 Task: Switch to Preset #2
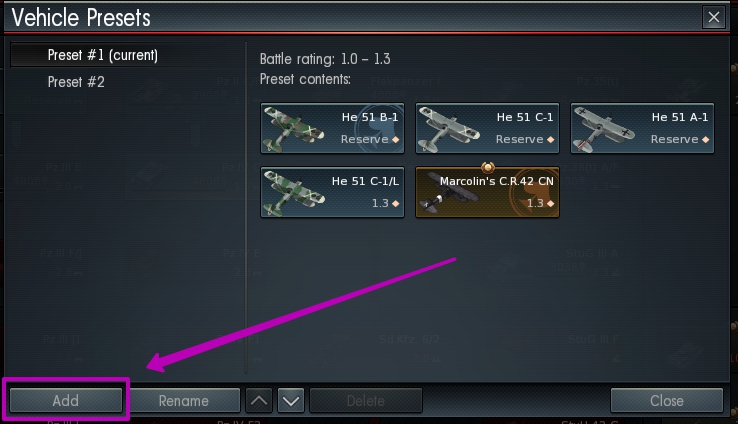[x=76, y=82]
